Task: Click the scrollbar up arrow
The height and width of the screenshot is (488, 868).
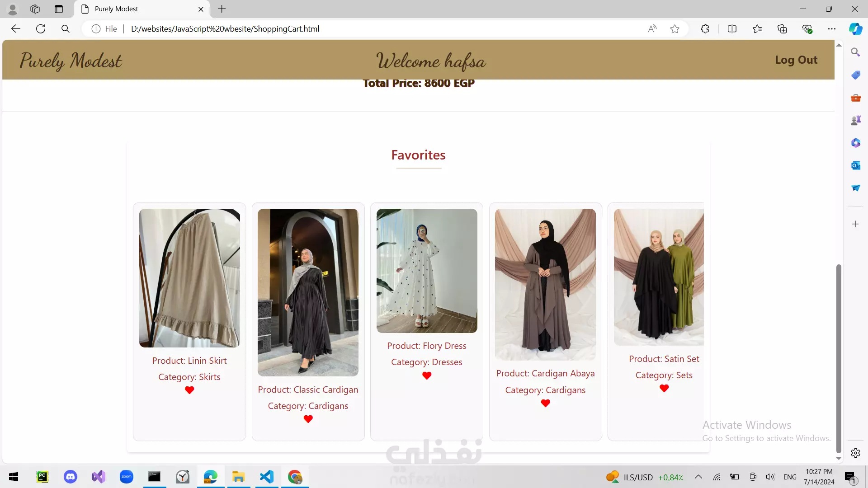Action: pos(839,45)
